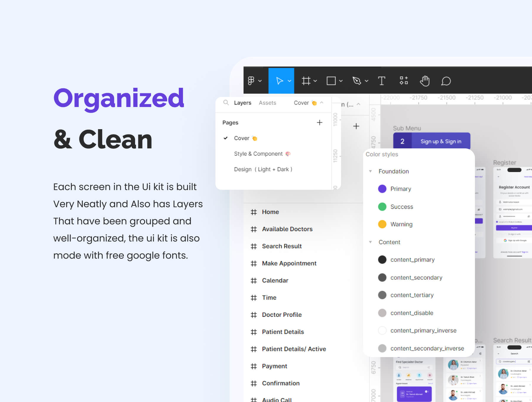The width and height of the screenshot is (532, 402).
Task: Collapse the Content color group
Action: click(x=370, y=242)
